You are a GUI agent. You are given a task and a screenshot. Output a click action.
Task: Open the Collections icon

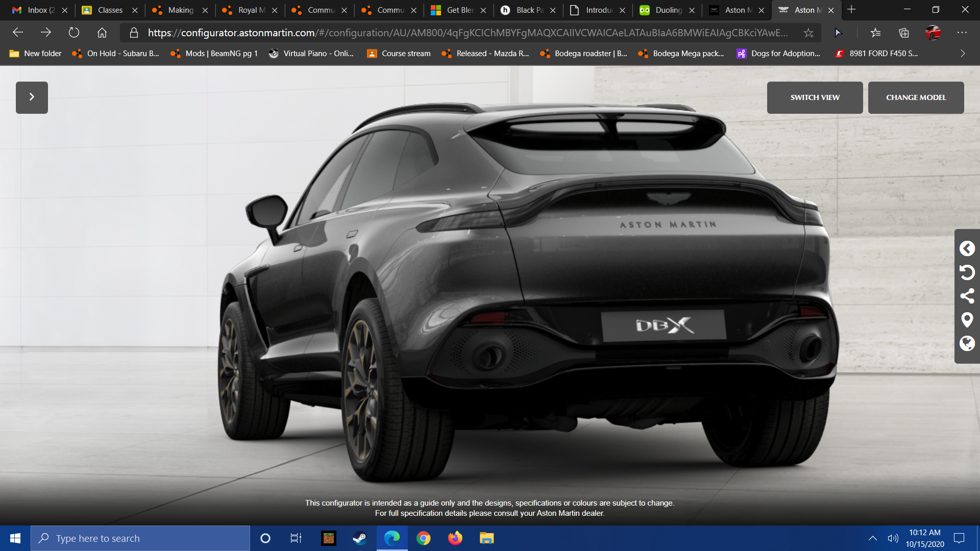(904, 33)
